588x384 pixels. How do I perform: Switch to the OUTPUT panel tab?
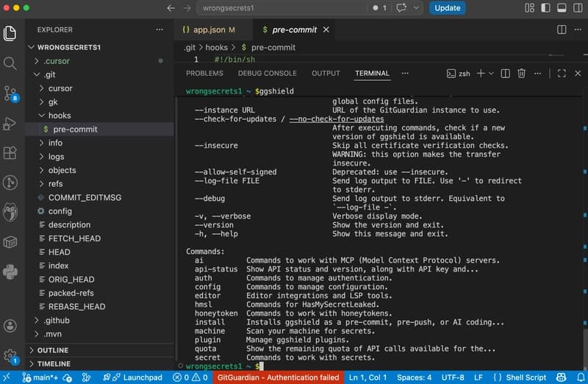326,74
